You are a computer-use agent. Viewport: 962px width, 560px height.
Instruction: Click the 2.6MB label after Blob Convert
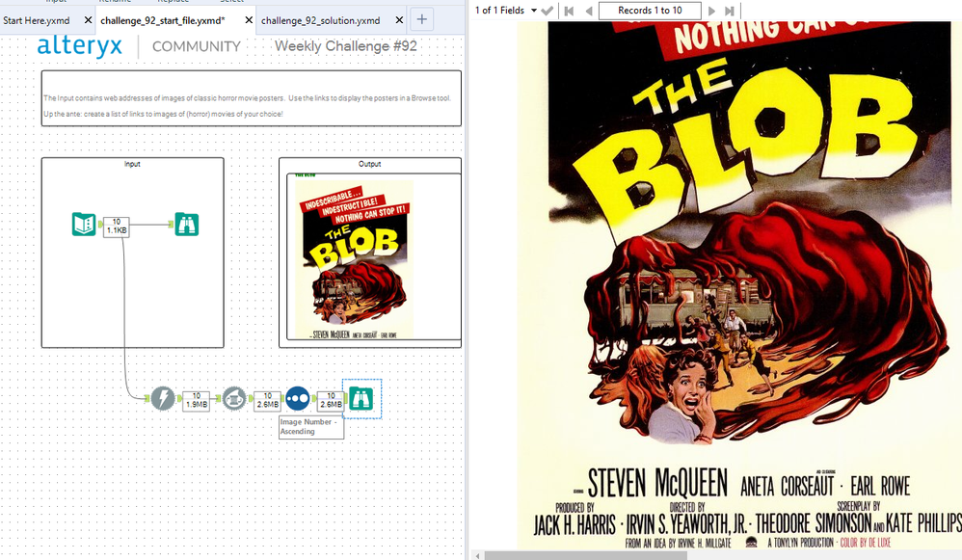(268, 401)
